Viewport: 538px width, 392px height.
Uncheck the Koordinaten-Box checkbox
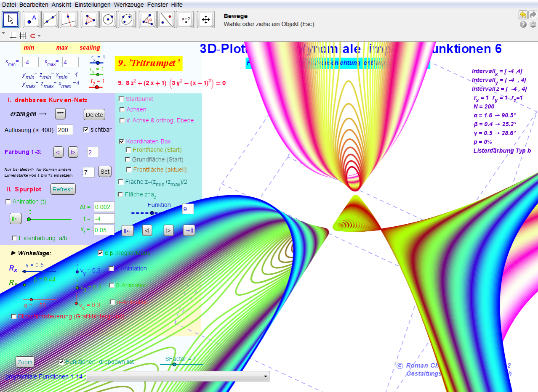122,141
